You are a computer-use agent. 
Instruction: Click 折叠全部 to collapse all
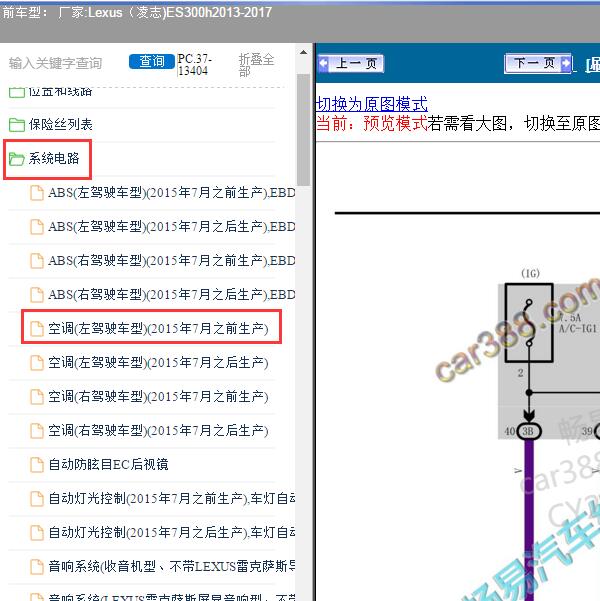[256, 64]
